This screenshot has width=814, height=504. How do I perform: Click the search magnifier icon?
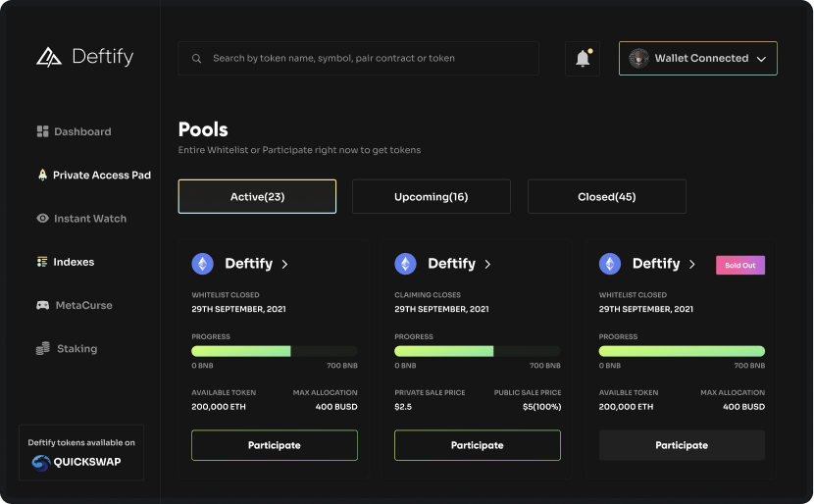(x=196, y=59)
